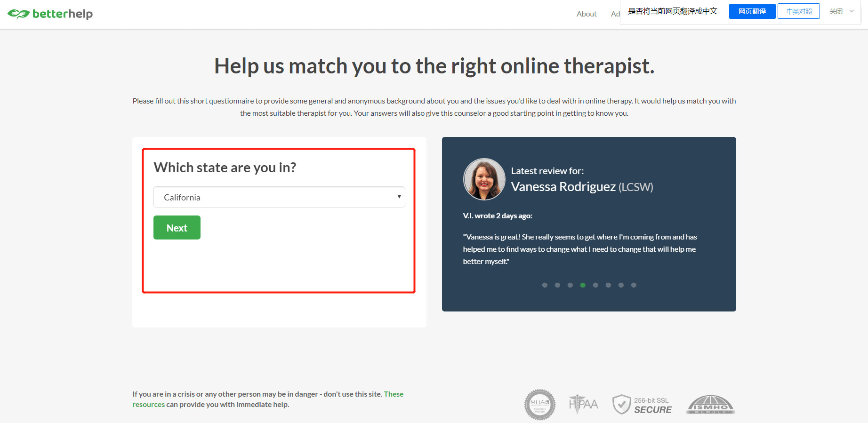The image size is (868, 423).
Task: Select the seventh review carousel dot
Action: tap(621, 285)
